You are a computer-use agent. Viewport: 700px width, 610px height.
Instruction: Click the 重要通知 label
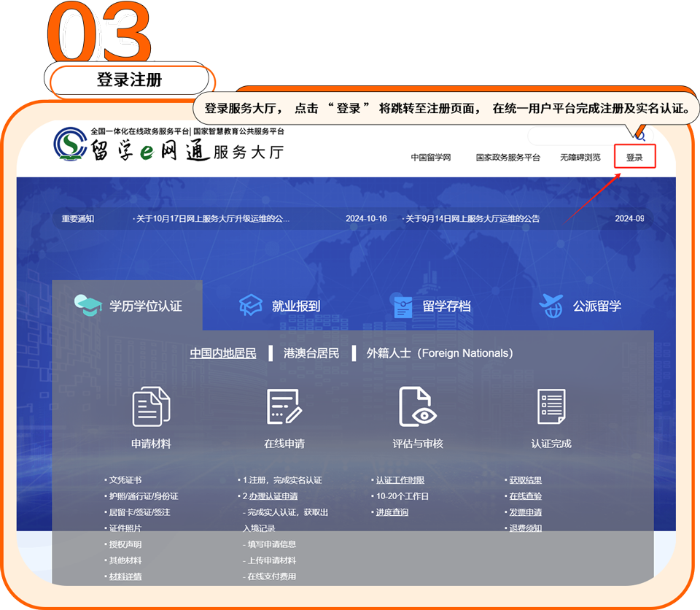click(x=78, y=218)
